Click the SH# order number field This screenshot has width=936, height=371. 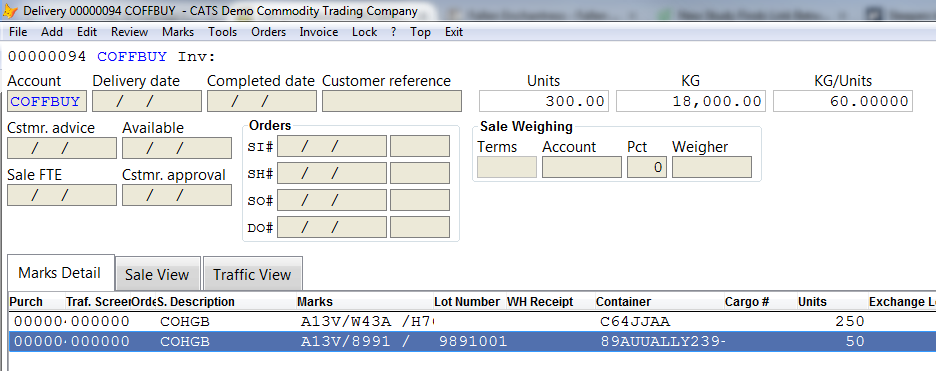(420, 173)
